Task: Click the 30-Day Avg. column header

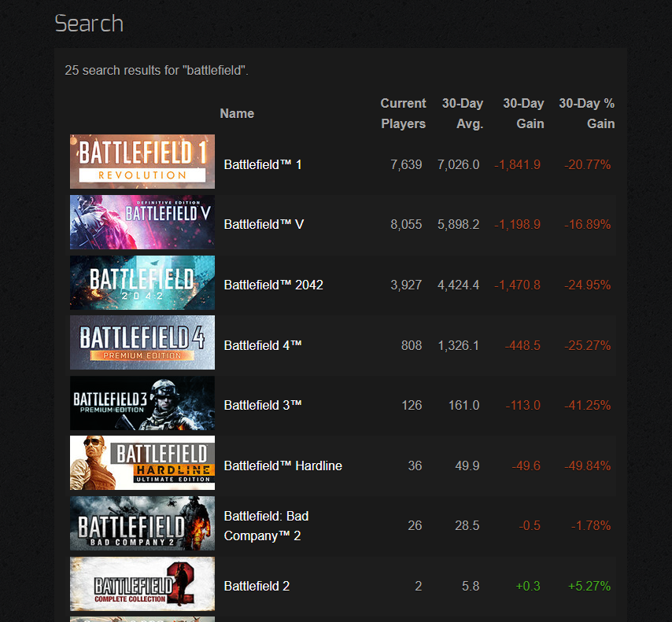Action: (x=463, y=113)
